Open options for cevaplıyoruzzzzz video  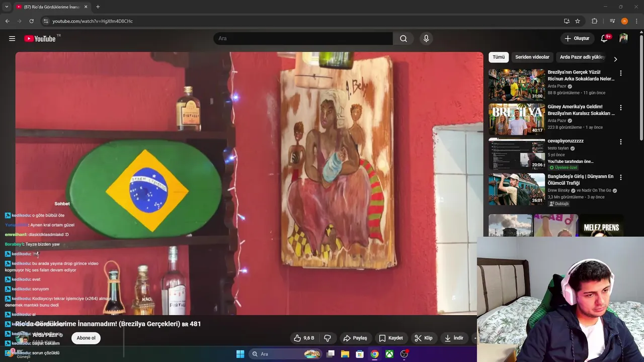pyautogui.click(x=620, y=142)
